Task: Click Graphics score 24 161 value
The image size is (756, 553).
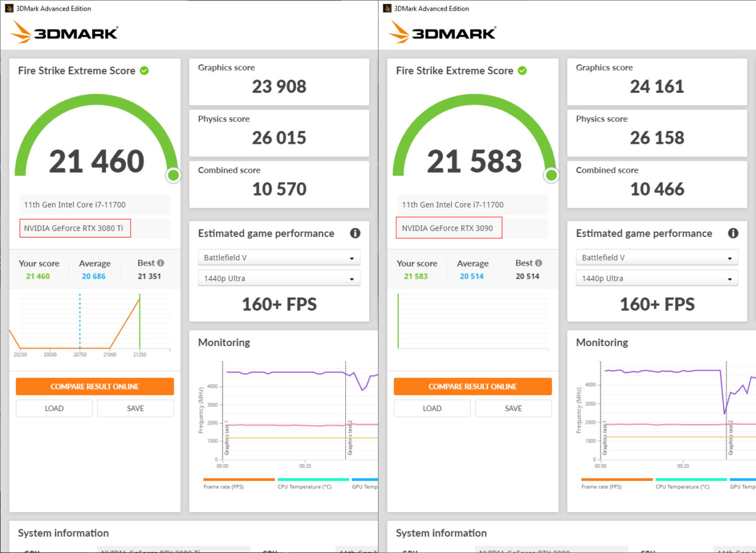Action: (x=657, y=86)
